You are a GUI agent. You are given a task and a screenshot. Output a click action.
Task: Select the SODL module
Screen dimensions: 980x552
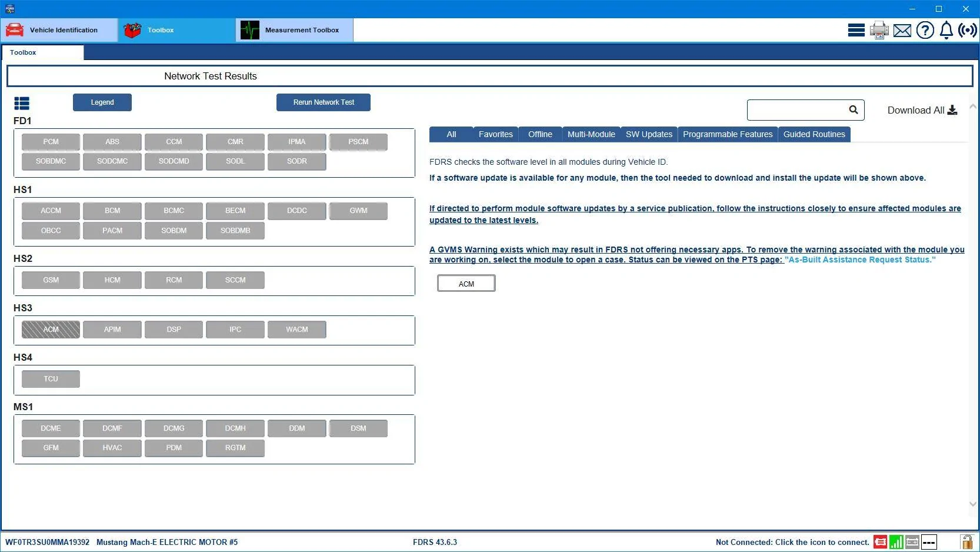235,161
